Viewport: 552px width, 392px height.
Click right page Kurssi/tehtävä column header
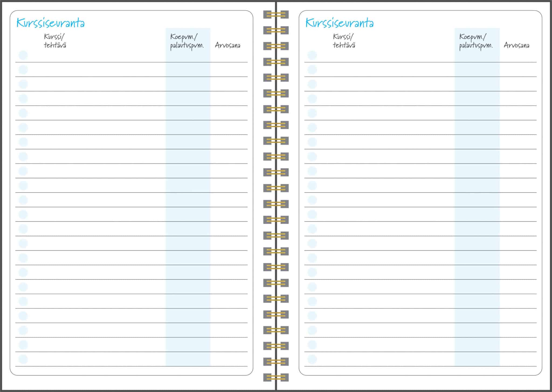click(344, 41)
